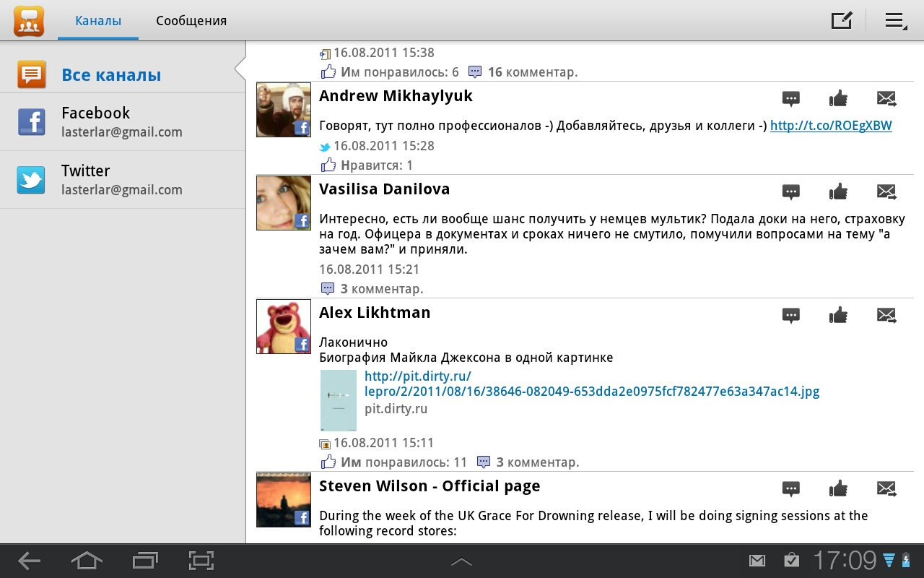The height and width of the screenshot is (578, 924).
Task: Tap the Android Back button
Action: (x=30, y=561)
